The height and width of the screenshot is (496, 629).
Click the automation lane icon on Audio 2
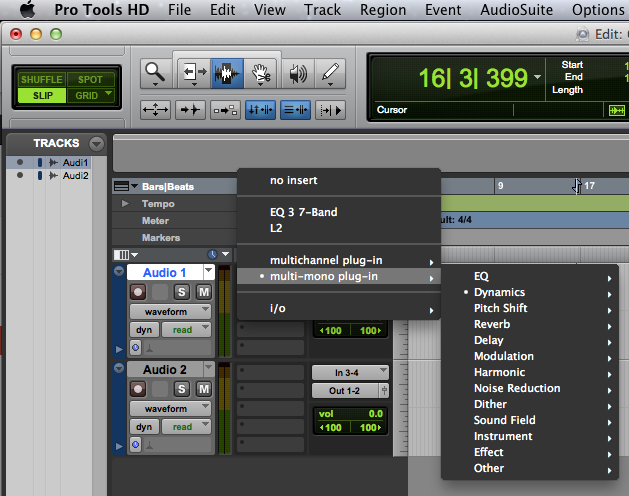click(x=149, y=445)
